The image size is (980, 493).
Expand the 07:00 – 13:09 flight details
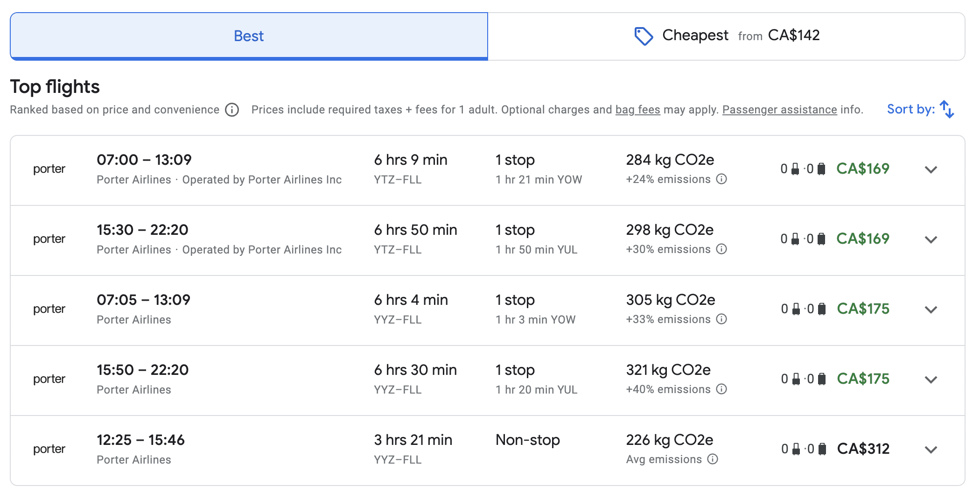[931, 169]
